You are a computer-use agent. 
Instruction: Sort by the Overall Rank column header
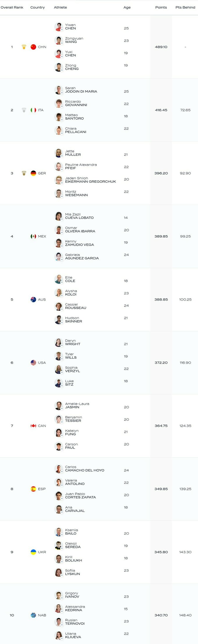pos(12,7)
